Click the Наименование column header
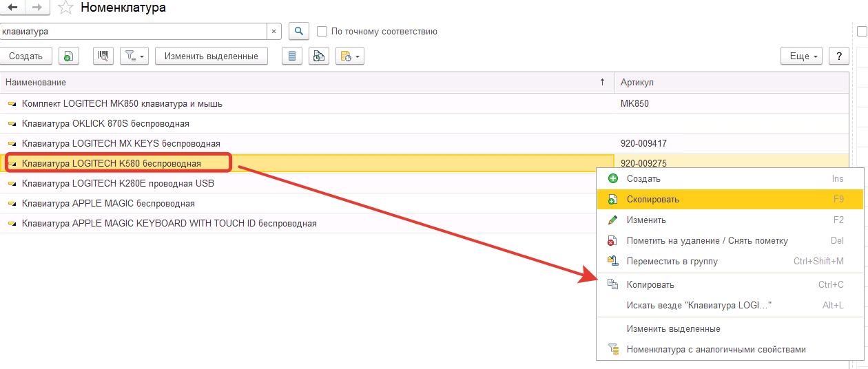 pyautogui.click(x=307, y=82)
